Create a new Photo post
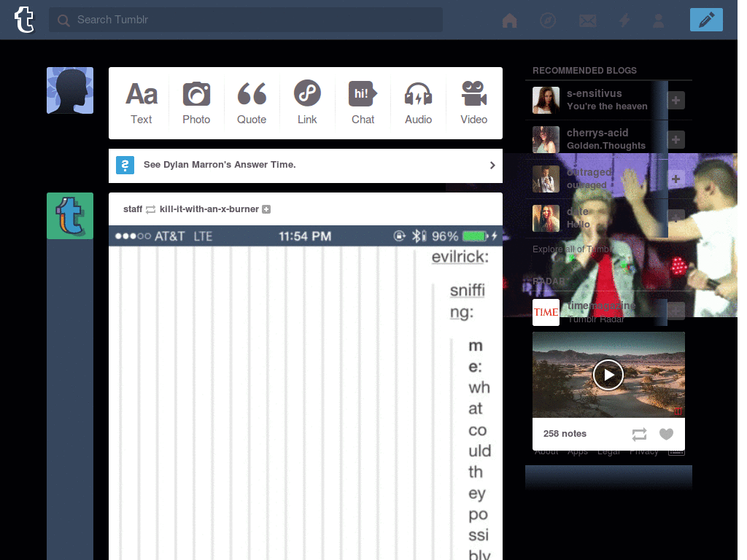Screen dimensions: 747x560 click(x=196, y=103)
